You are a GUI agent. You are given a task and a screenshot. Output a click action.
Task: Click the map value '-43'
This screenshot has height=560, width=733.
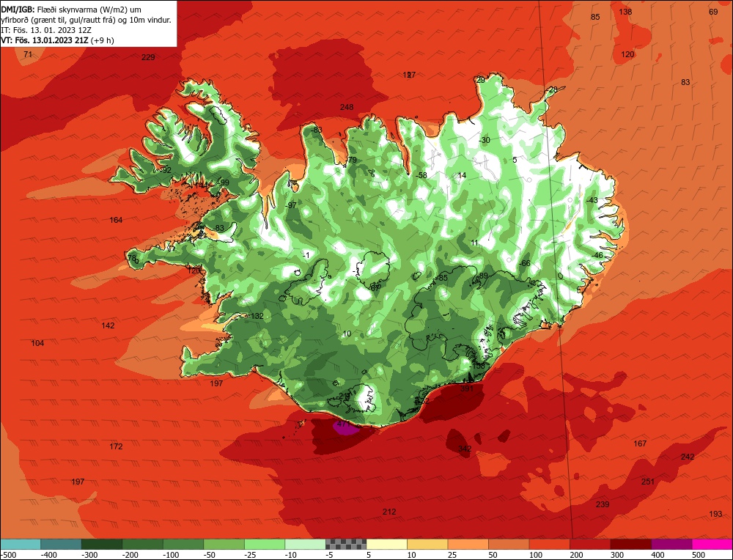pos(592,200)
